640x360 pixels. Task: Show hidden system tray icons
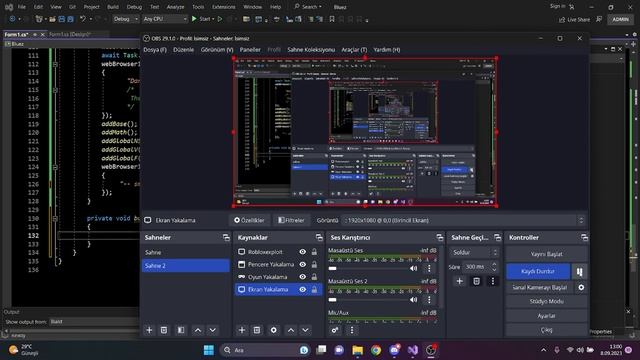543,350
